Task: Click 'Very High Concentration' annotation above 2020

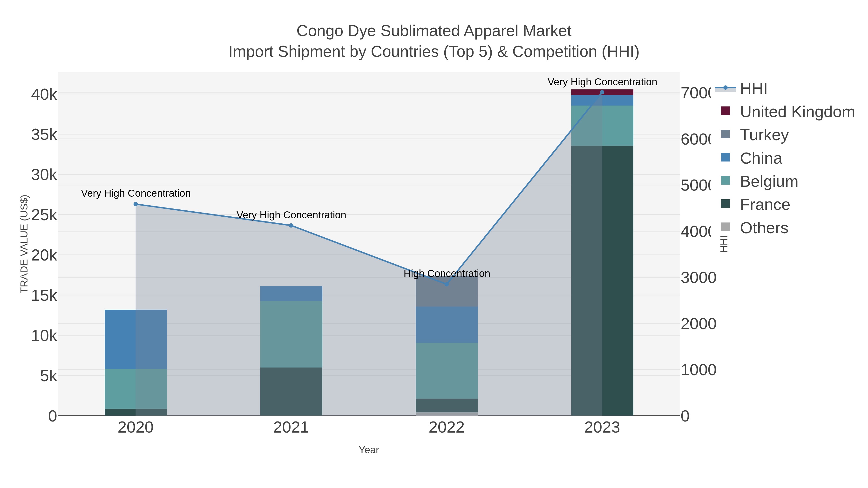Action: 136,193
